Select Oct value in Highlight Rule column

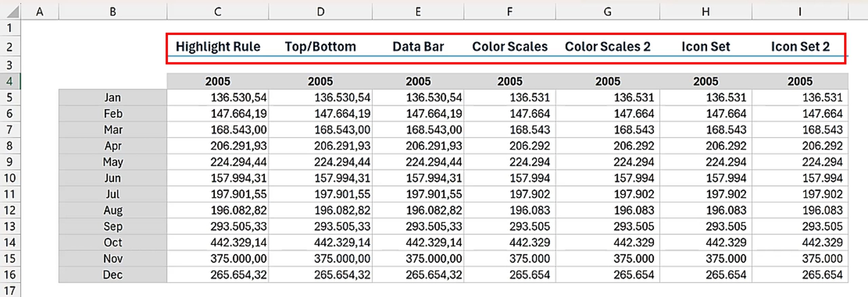tap(238, 242)
